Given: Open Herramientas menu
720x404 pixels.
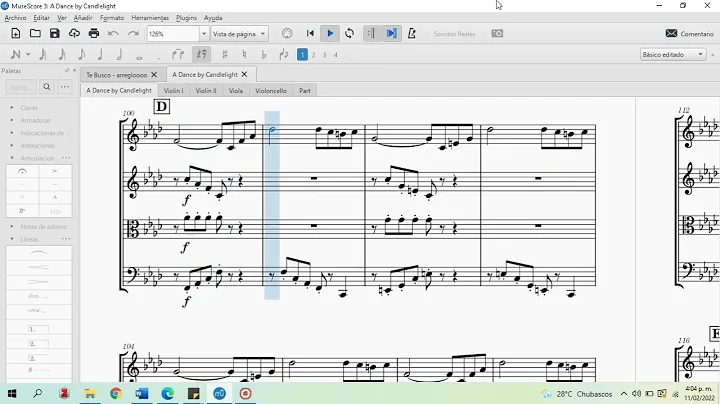Looking at the screenshot, I should click(x=150, y=18).
